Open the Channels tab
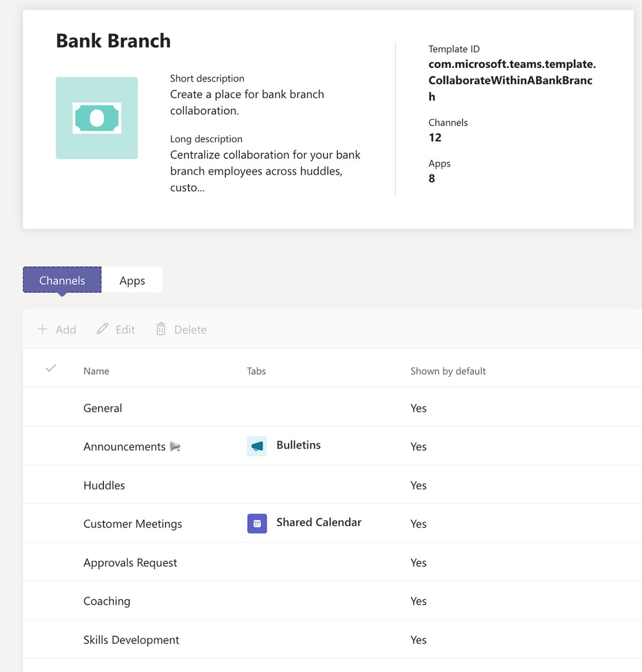 coord(62,280)
